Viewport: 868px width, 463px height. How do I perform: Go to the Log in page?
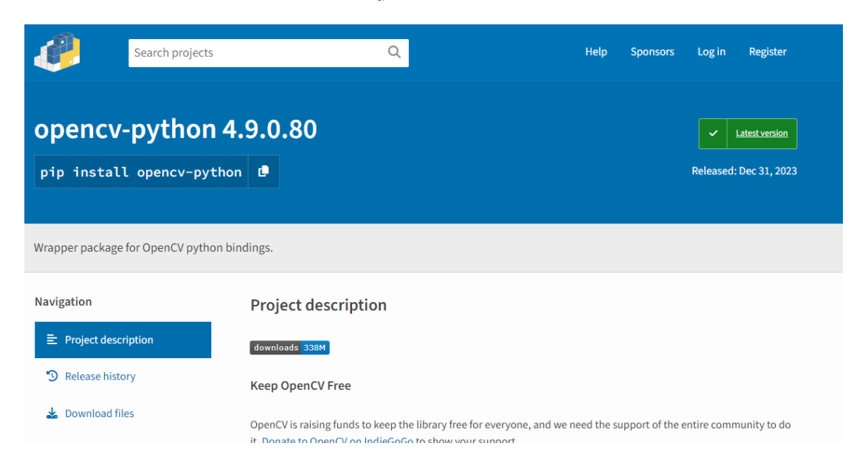point(711,52)
